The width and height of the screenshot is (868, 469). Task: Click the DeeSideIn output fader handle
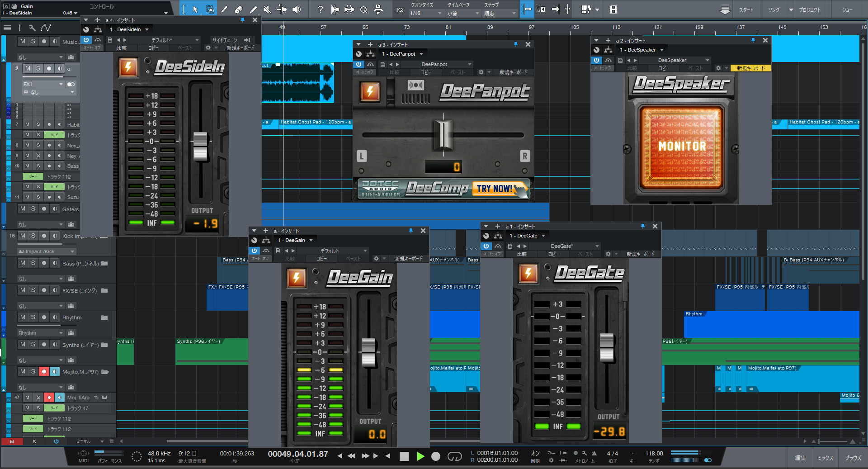[200, 147]
